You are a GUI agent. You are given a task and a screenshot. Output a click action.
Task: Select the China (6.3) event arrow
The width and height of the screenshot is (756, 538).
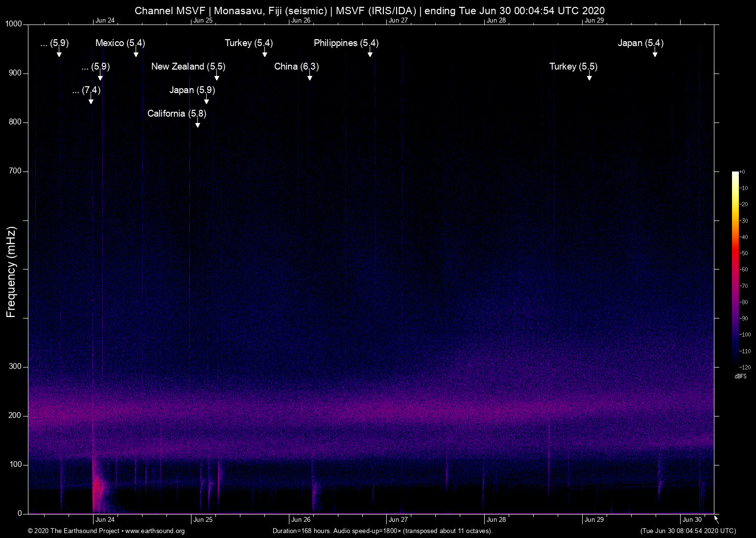click(x=309, y=77)
